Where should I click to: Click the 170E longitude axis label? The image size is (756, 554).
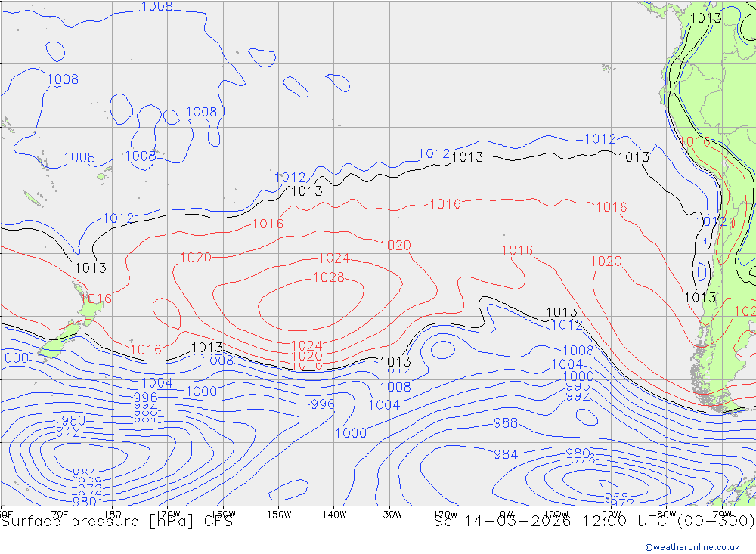[x=57, y=515]
